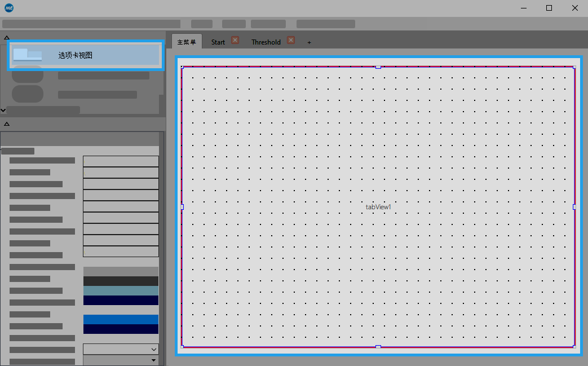Expand the down chevron below the toolbox list
Viewport: 588px width, 366px height.
pos(3,111)
